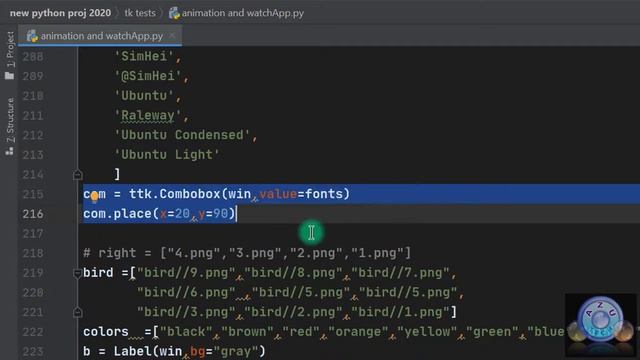Click the 'value' parameter on line 215

pyautogui.click(x=278, y=194)
